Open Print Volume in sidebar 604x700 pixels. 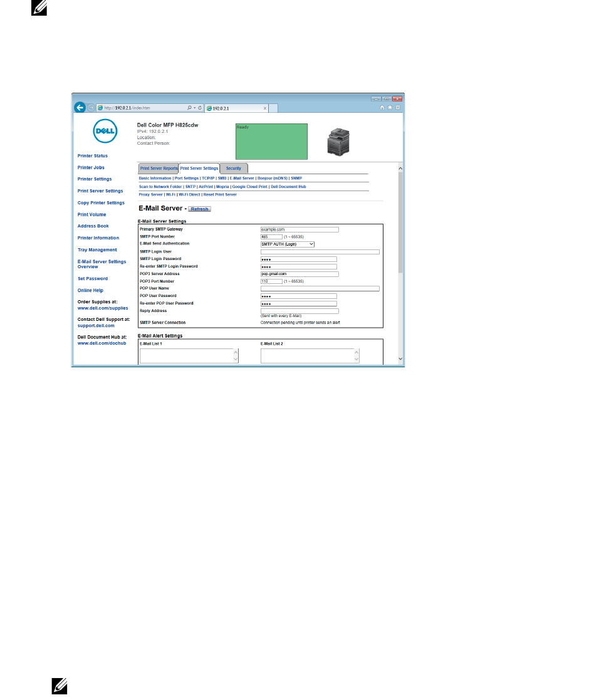(92, 215)
